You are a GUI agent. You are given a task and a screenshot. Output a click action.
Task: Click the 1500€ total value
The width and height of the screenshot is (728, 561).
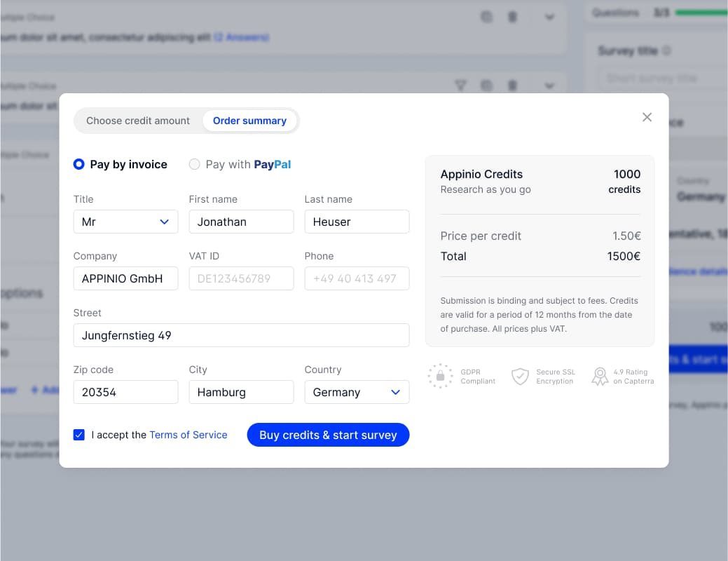(624, 257)
